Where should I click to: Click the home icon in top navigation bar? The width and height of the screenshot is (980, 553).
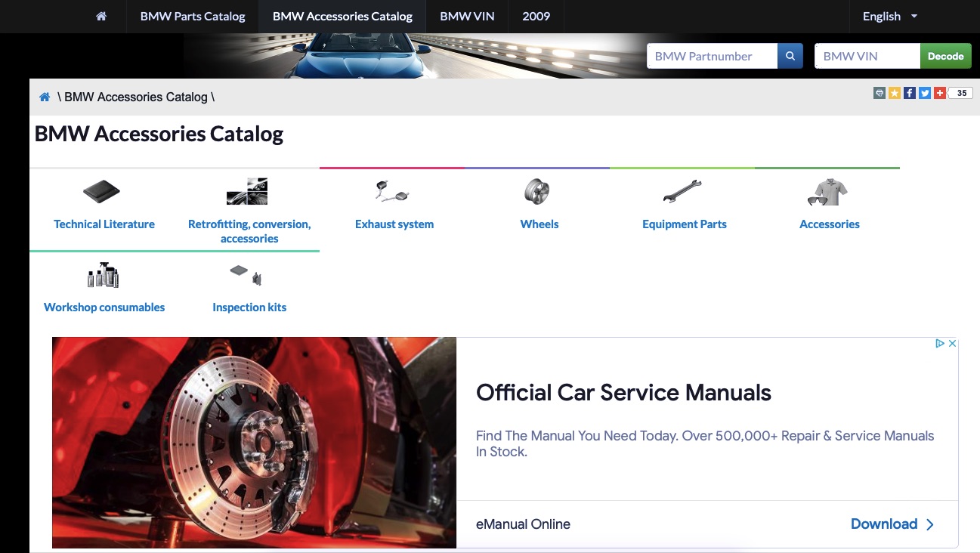click(x=101, y=16)
